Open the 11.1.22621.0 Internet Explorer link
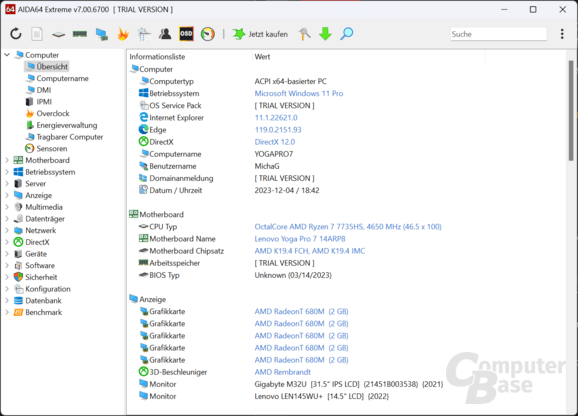Screen dimensions: 578x416 coord(276,118)
